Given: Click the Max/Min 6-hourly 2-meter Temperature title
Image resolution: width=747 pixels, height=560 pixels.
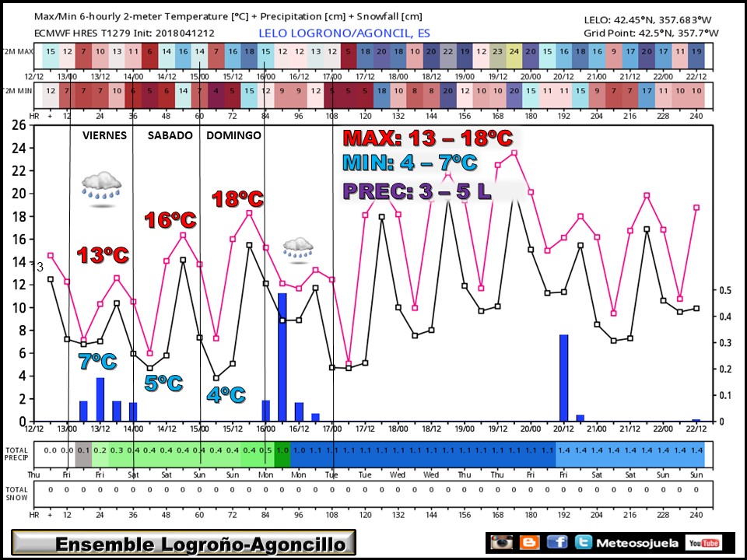Looking at the screenshot, I should [228, 16].
